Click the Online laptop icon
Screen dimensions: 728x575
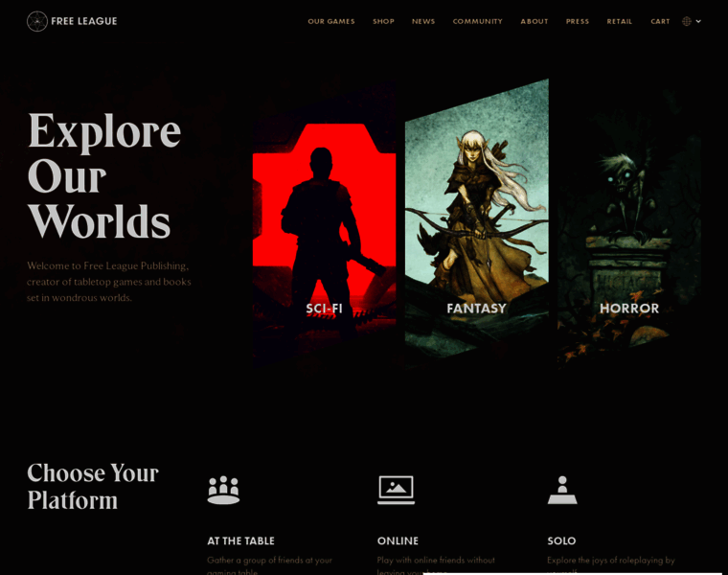pos(396,490)
